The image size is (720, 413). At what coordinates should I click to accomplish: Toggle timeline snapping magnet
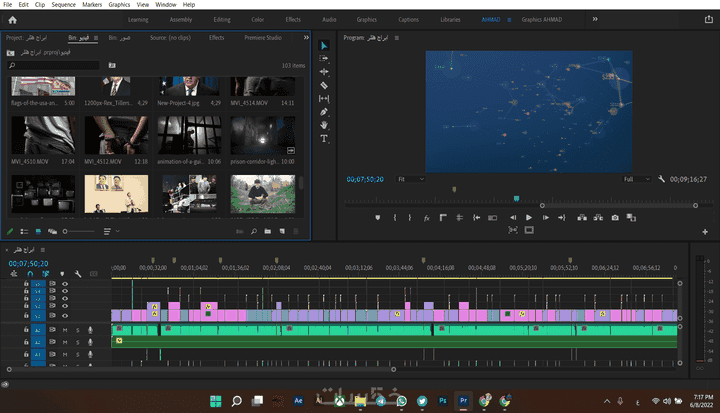click(30, 274)
